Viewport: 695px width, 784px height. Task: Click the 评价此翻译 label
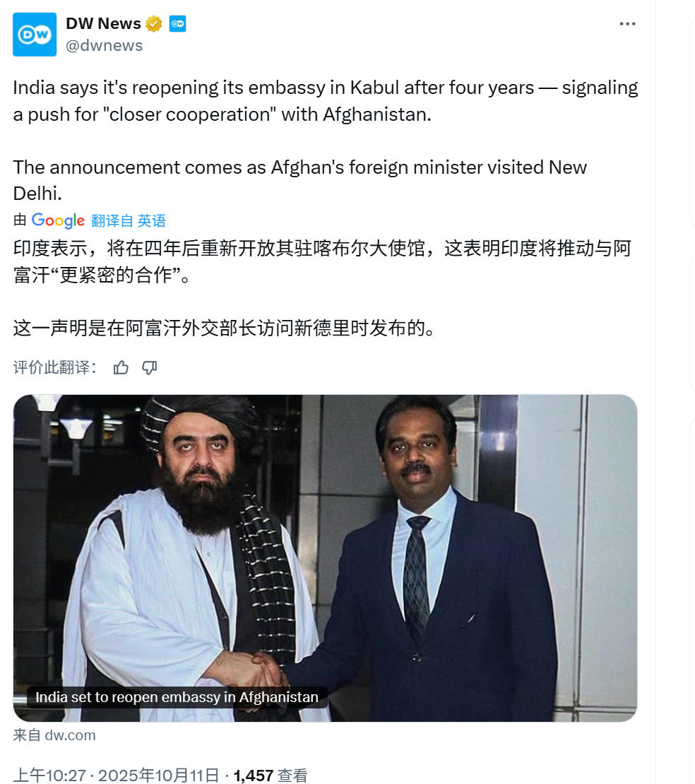pyautogui.click(x=54, y=367)
